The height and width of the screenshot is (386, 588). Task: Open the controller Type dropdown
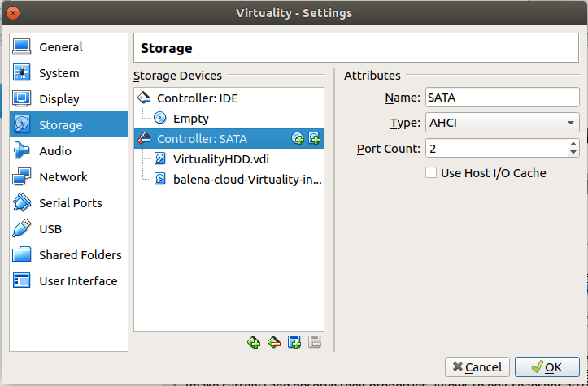(503, 123)
